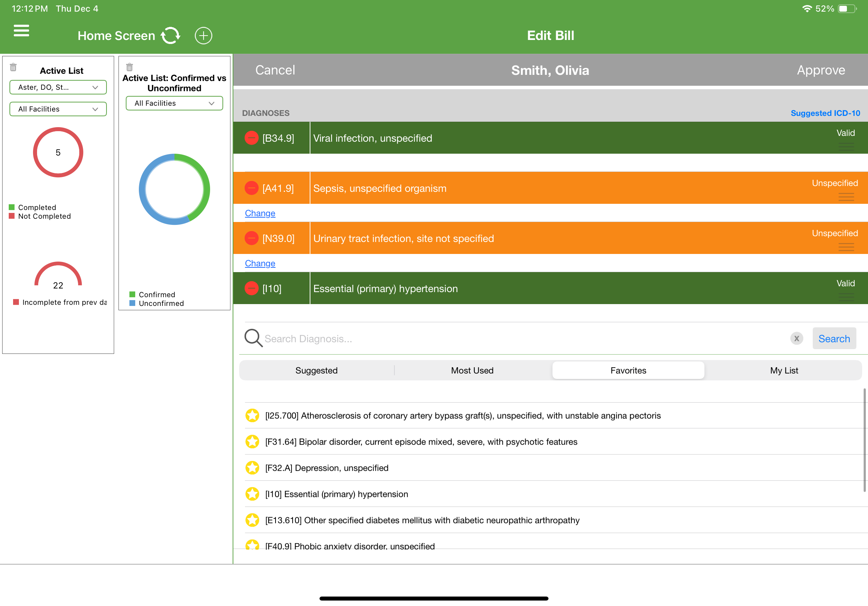Image resolution: width=868 pixels, height=606 pixels.
Task: Approve the bill
Action: tap(821, 70)
